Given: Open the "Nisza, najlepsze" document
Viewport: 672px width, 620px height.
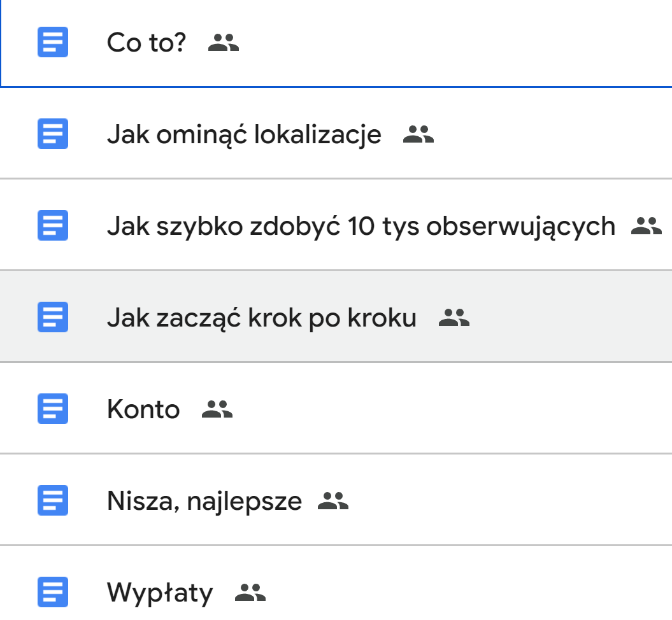Looking at the screenshot, I should point(204,501).
